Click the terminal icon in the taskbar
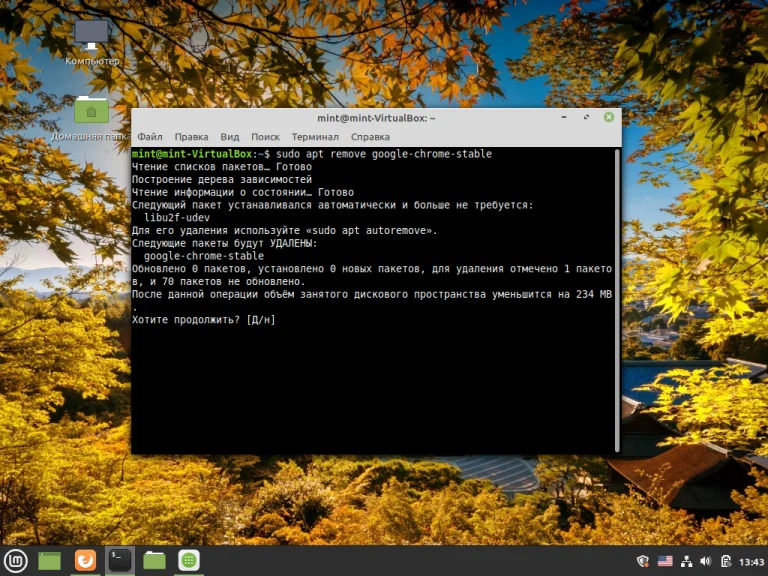The image size is (768, 576). 120,560
